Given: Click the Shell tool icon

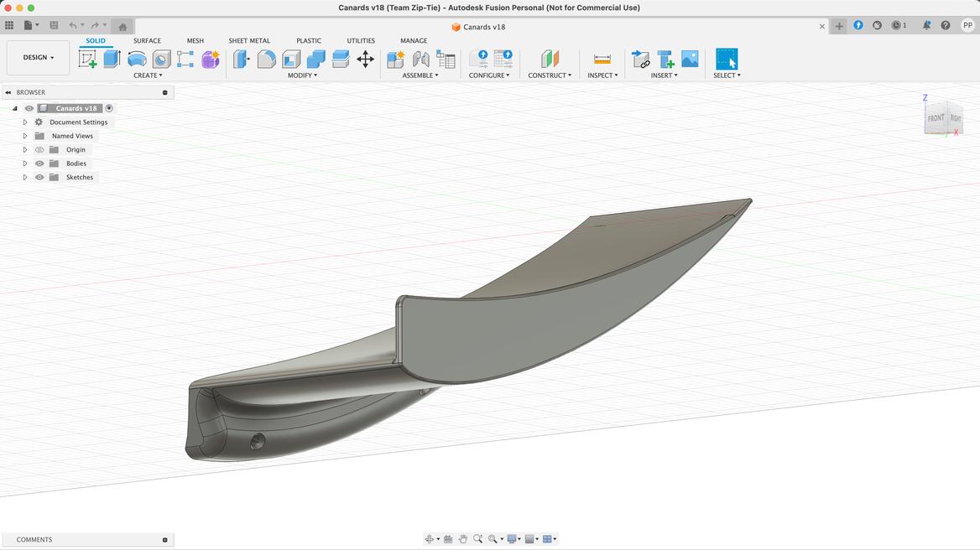Looking at the screenshot, I should coord(291,59).
